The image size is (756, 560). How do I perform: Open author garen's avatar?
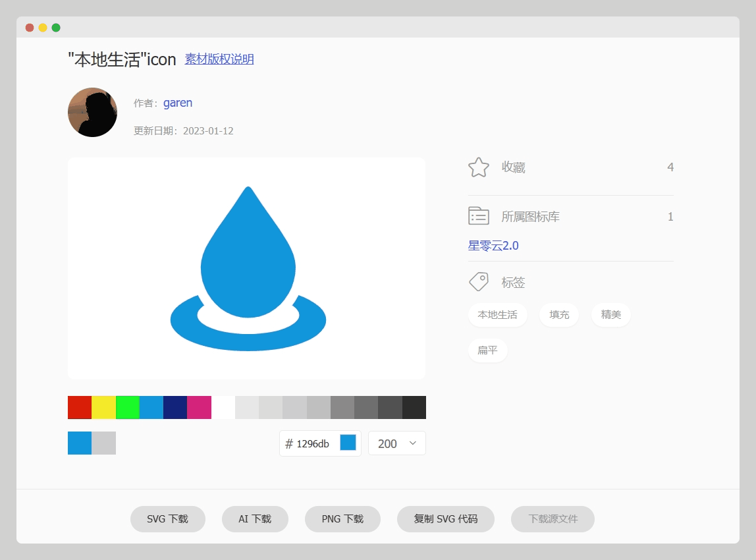(92, 113)
